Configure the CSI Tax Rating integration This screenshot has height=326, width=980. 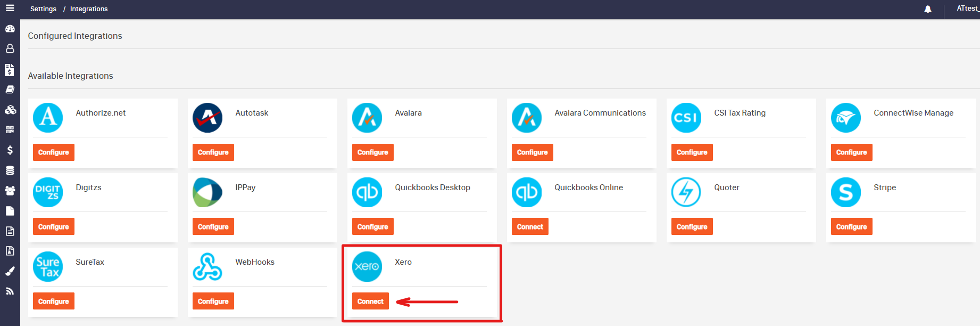[692, 152]
